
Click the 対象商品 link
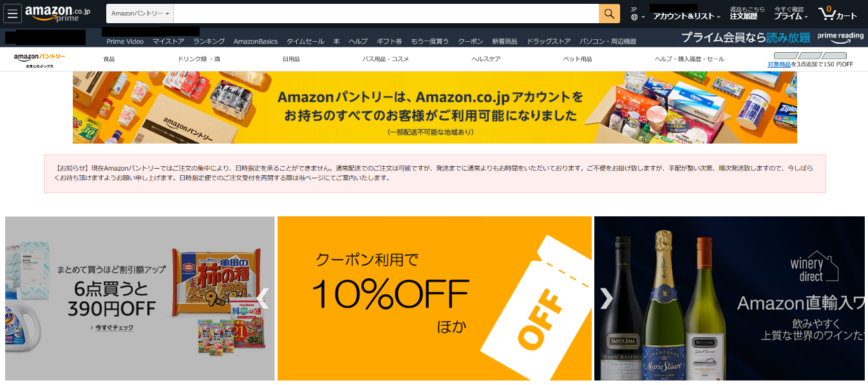779,64
